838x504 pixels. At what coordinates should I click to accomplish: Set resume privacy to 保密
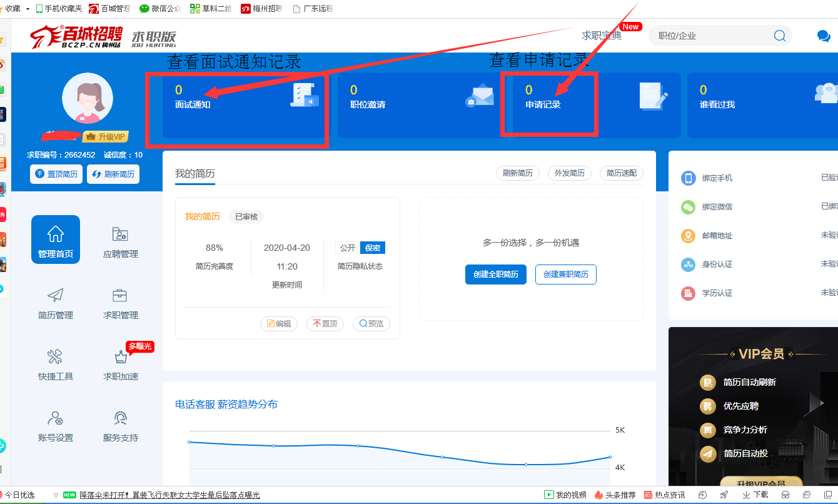[373, 248]
